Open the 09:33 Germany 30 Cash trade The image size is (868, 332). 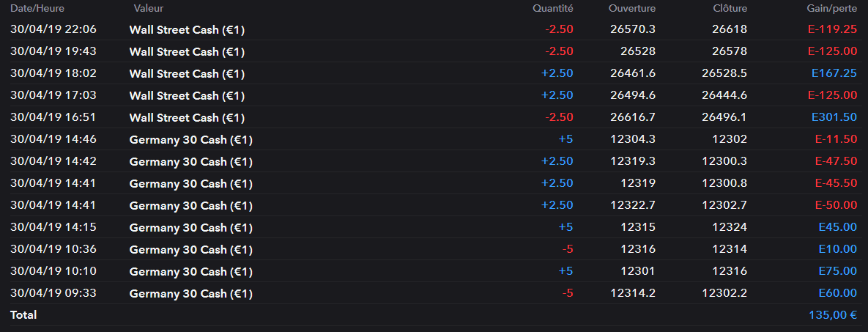[x=190, y=293]
